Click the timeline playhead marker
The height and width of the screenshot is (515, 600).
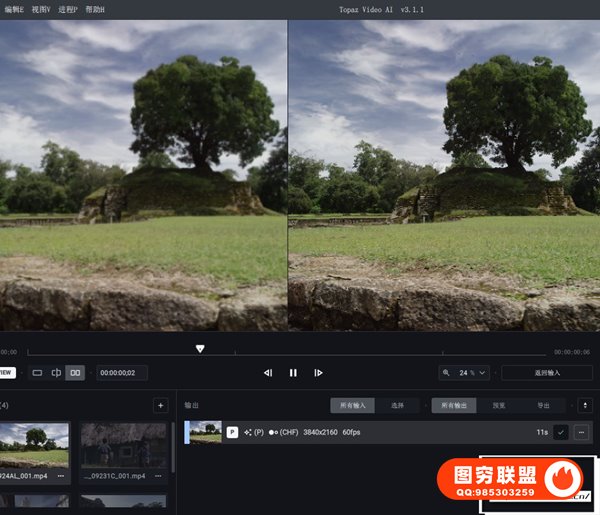click(x=200, y=349)
